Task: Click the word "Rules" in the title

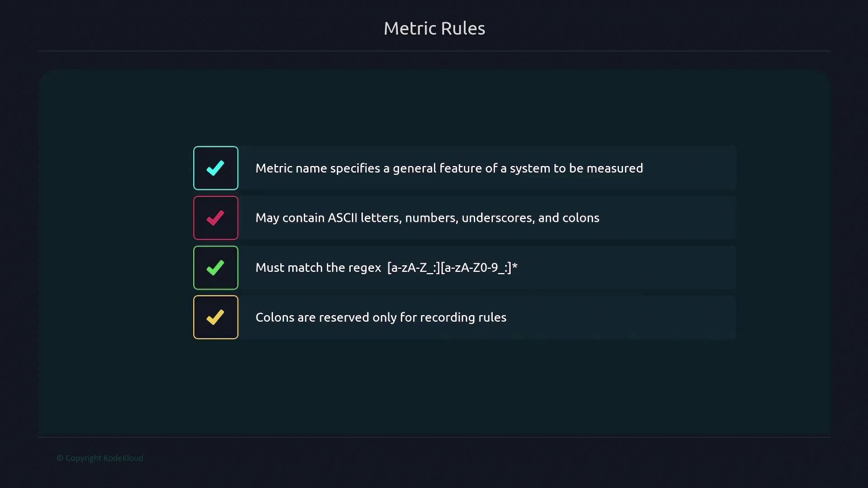Action: pyautogui.click(x=462, y=28)
